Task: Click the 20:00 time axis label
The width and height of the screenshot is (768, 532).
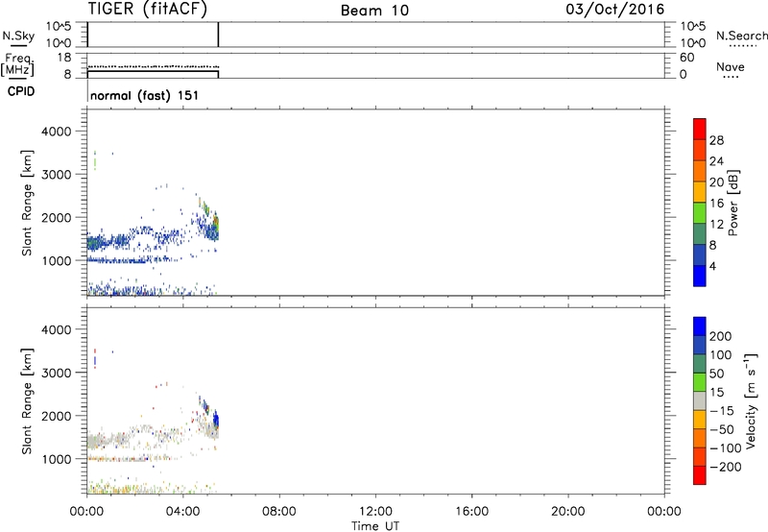Action: click(567, 512)
